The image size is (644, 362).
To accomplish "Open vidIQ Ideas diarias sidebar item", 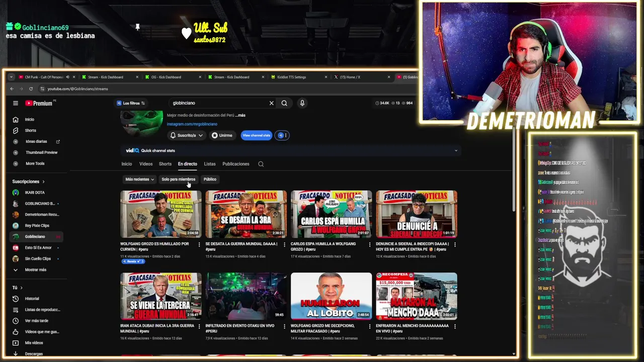I will [36, 142].
